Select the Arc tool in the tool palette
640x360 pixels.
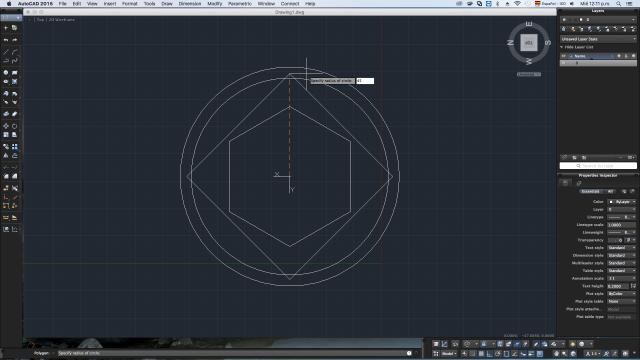[x=15, y=52]
